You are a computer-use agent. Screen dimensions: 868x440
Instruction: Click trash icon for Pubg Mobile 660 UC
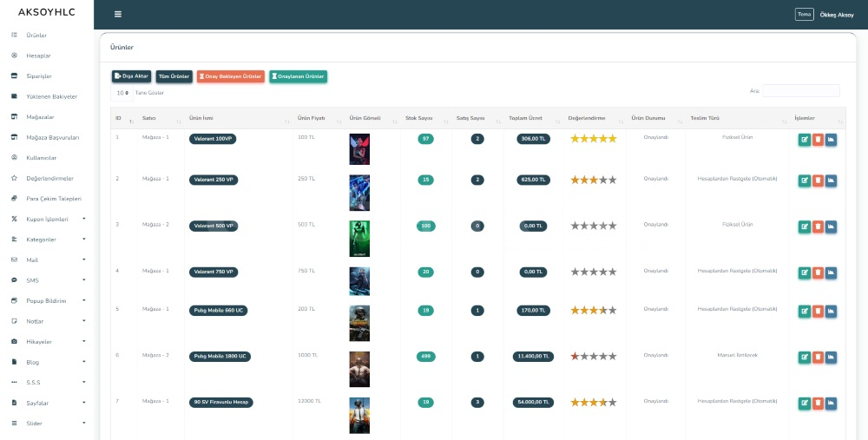[x=818, y=310]
